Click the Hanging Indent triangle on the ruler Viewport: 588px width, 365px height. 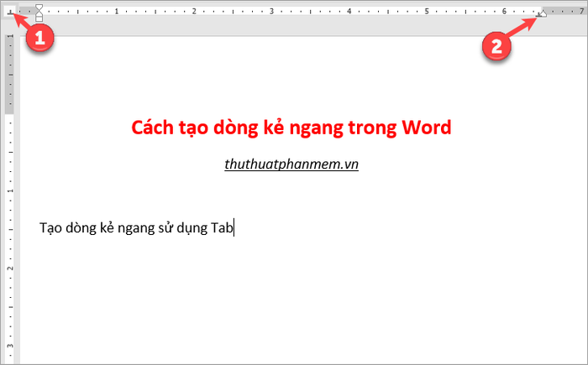39,13
